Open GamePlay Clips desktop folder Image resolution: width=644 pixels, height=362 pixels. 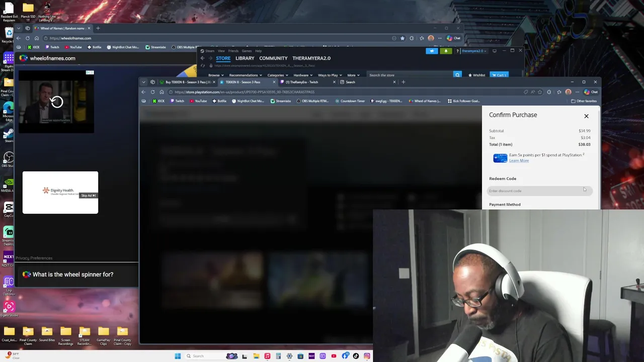103,335
